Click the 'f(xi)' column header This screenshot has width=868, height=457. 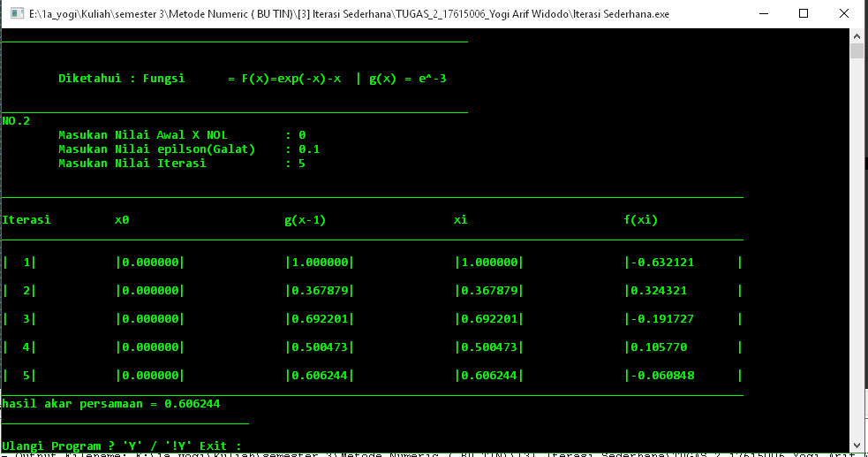click(641, 220)
